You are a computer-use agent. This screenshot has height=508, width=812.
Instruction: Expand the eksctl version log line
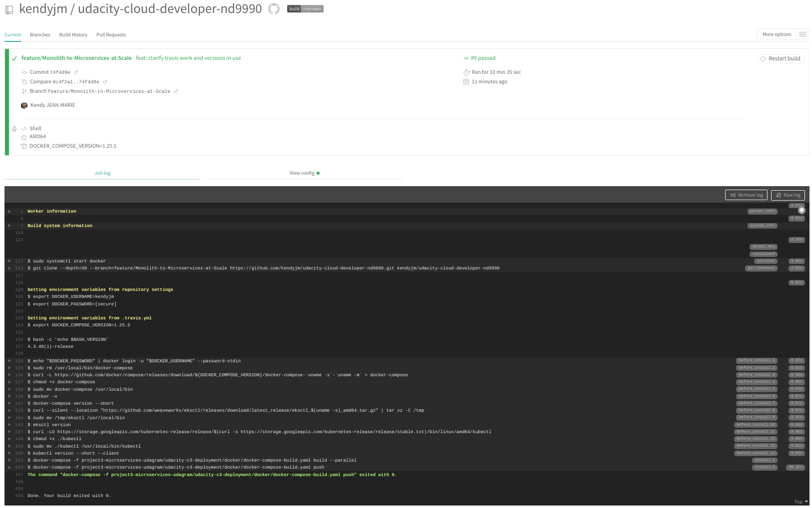tap(9, 425)
